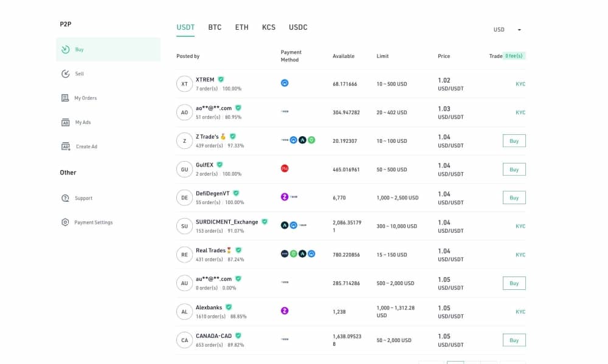Image resolution: width=608 pixels, height=364 pixels.
Task: Click XTREM's blue payment method icon
Action: coord(285,83)
